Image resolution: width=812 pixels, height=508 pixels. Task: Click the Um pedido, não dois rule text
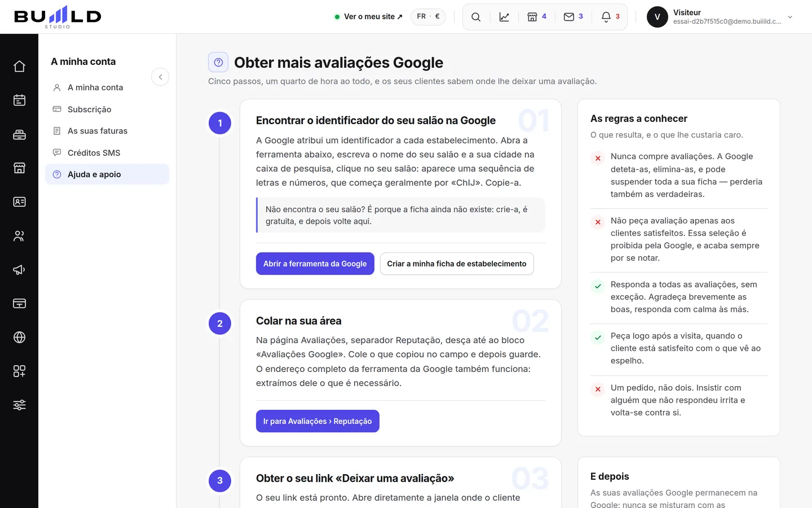678,400
